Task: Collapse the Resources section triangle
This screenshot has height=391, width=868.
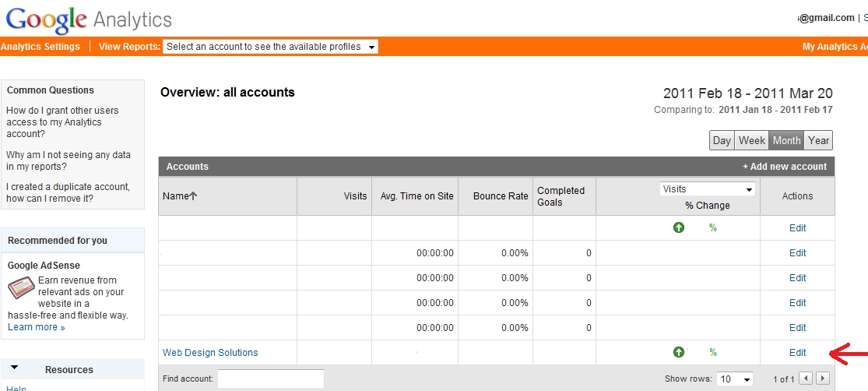Action: [x=15, y=368]
